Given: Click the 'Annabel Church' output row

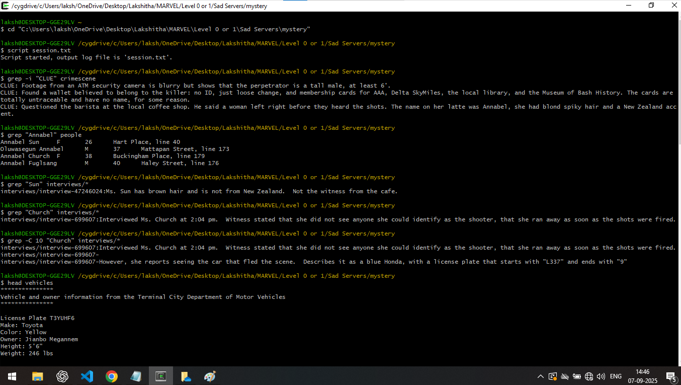Looking at the screenshot, I should pos(102,156).
